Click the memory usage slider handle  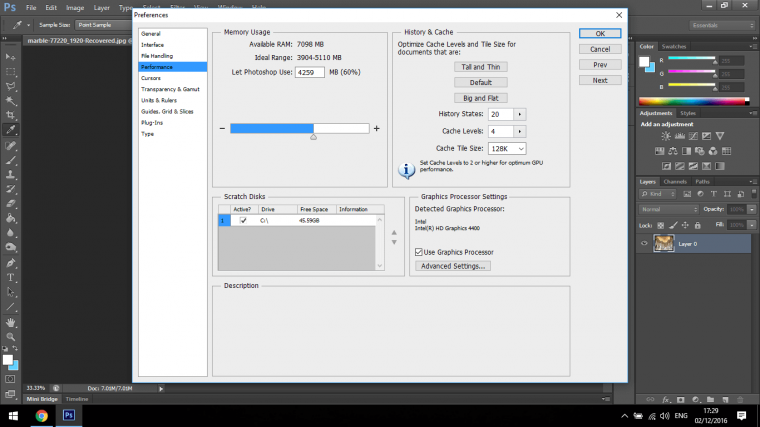tap(314, 137)
